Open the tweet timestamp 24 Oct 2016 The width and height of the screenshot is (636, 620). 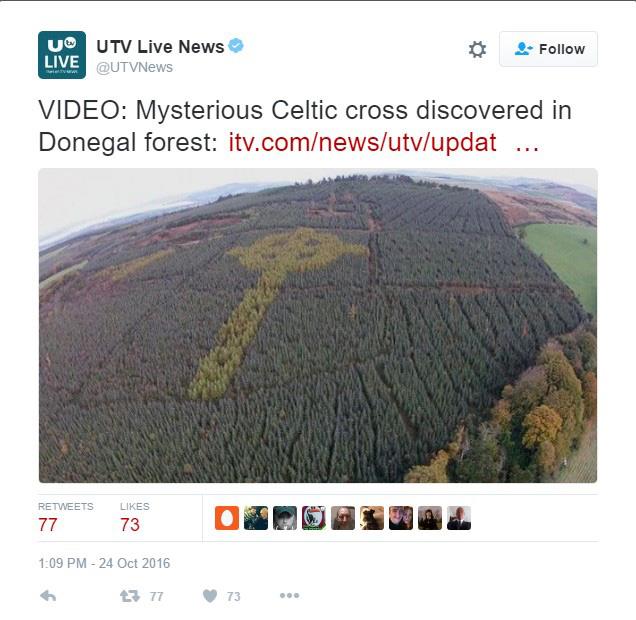(104, 563)
